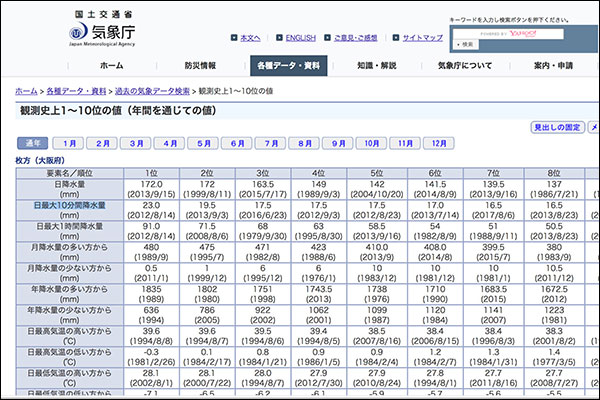Click the 5位 column header

click(377, 173)
